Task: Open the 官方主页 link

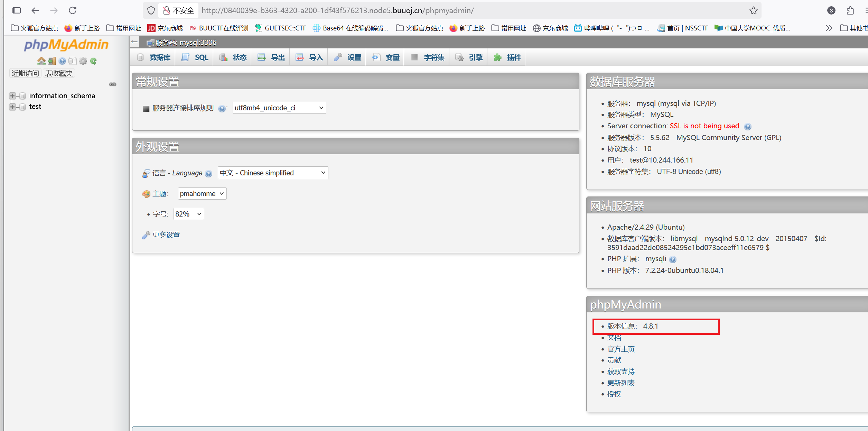Action: pos(621,349)
